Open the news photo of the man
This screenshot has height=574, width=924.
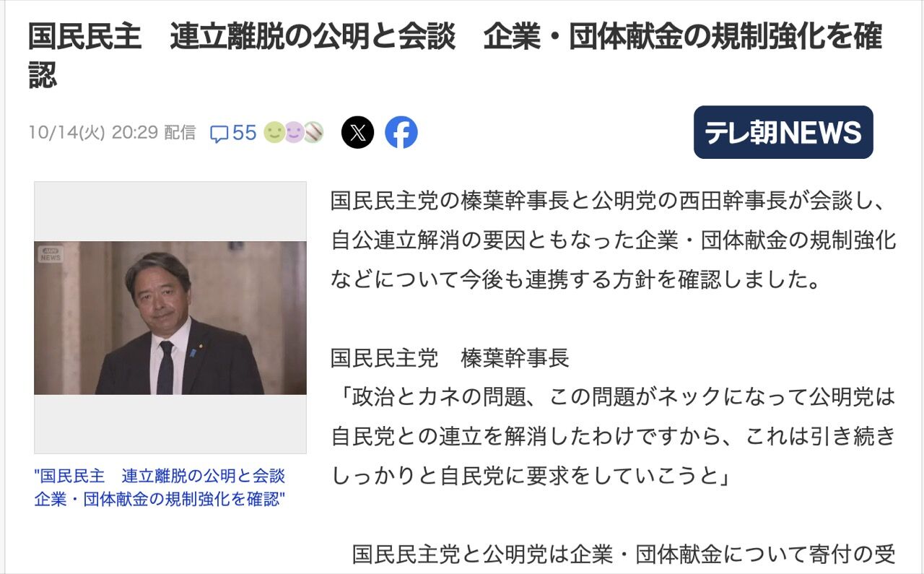pyautogui.click(x=170, y=318)
